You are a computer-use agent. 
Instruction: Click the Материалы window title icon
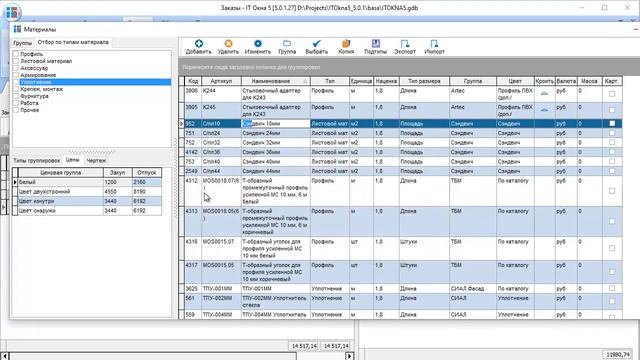17,29
